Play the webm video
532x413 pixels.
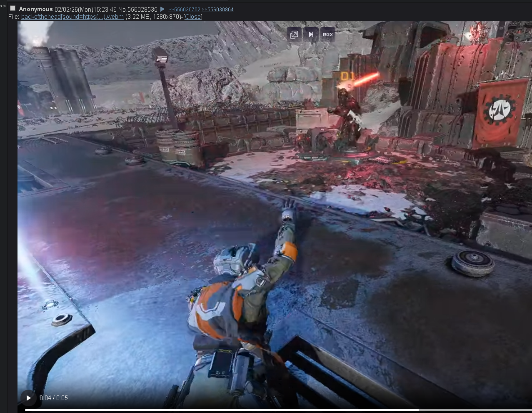pyautogui.click(x=28, y=398)
